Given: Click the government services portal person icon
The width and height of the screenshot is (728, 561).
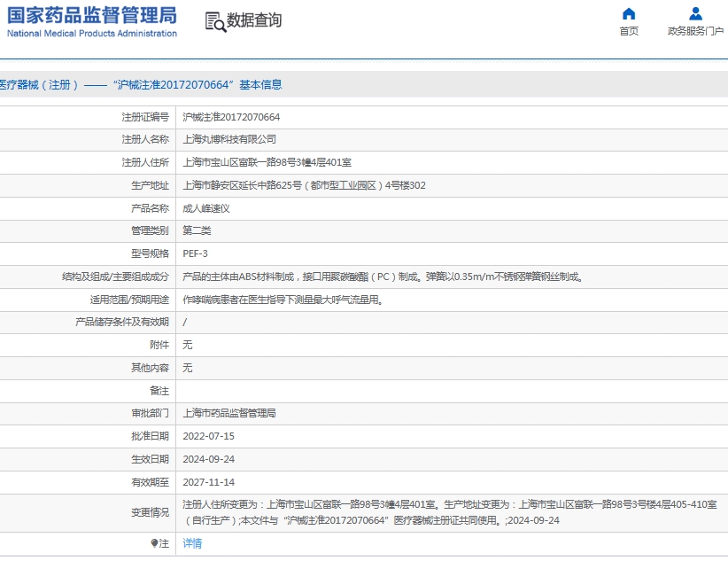Looking at the screenshot, I should click(695, 14).
